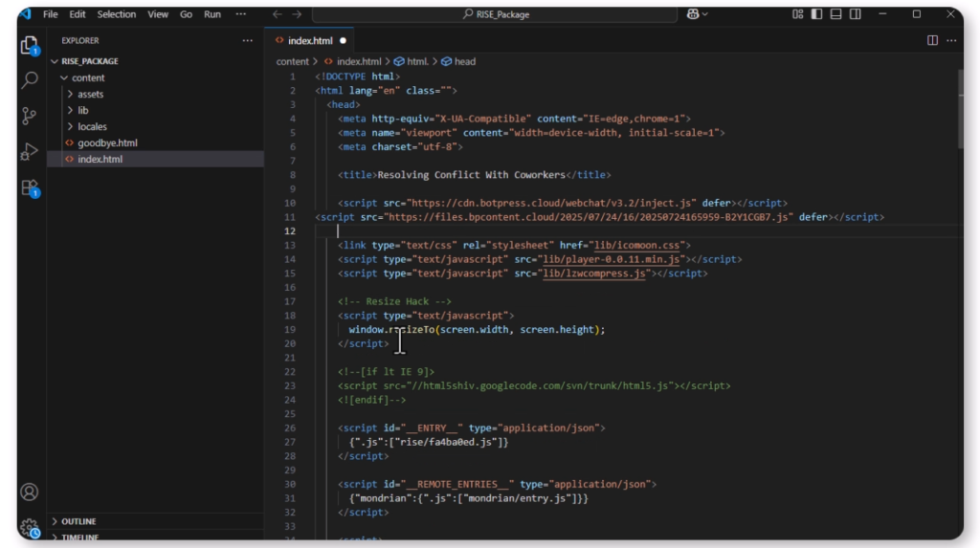Image resolution: width=980 pixels, height=548 pixels.
Task: Click the unsaved dot on index.html tab
Action: pyautogui.click(x=343, y=40)
